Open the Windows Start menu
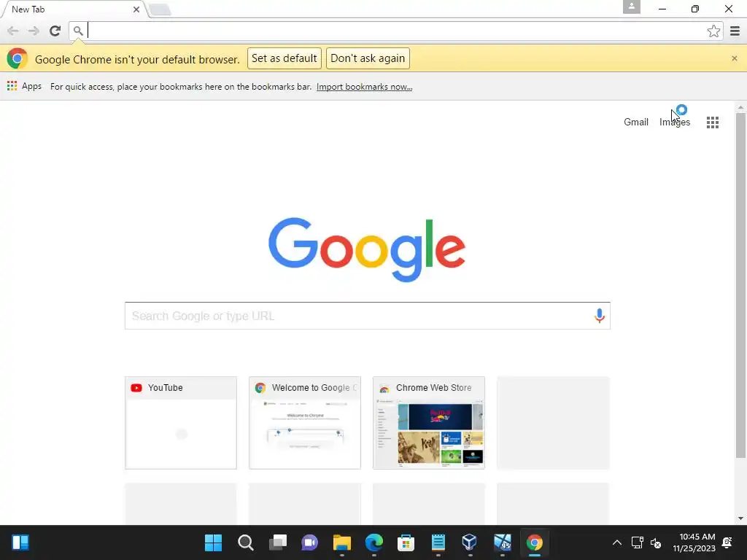The image size is (747, 560). pos(213,542)
